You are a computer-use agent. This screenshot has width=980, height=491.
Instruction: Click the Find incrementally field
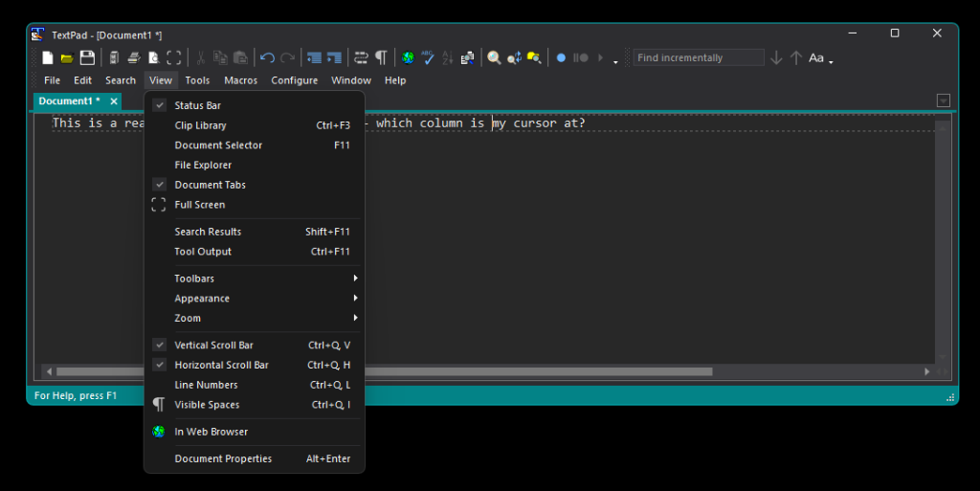pos(698,57)
